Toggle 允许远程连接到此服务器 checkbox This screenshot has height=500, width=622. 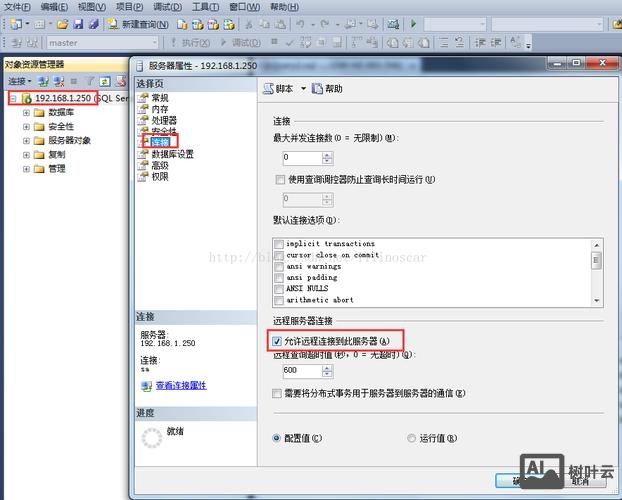pos(277,341)
